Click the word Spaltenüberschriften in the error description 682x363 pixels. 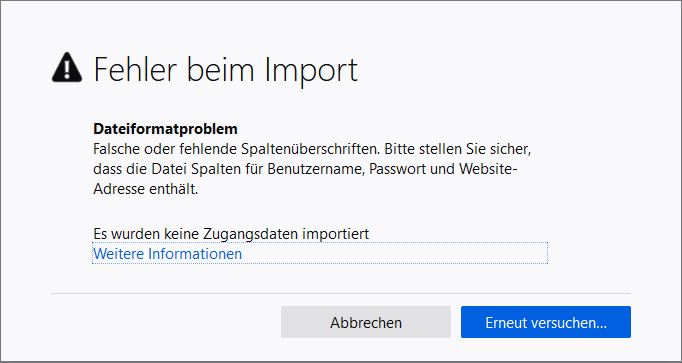point(311,149)
